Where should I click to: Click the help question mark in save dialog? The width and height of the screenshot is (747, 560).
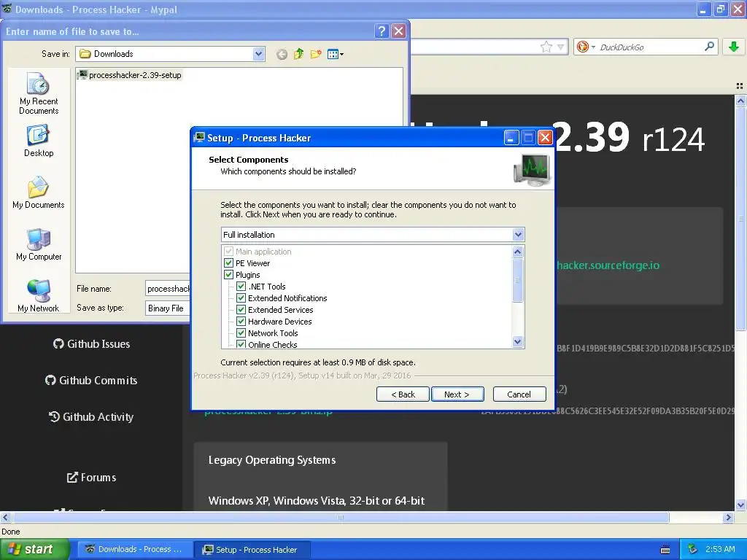point(382,31)
